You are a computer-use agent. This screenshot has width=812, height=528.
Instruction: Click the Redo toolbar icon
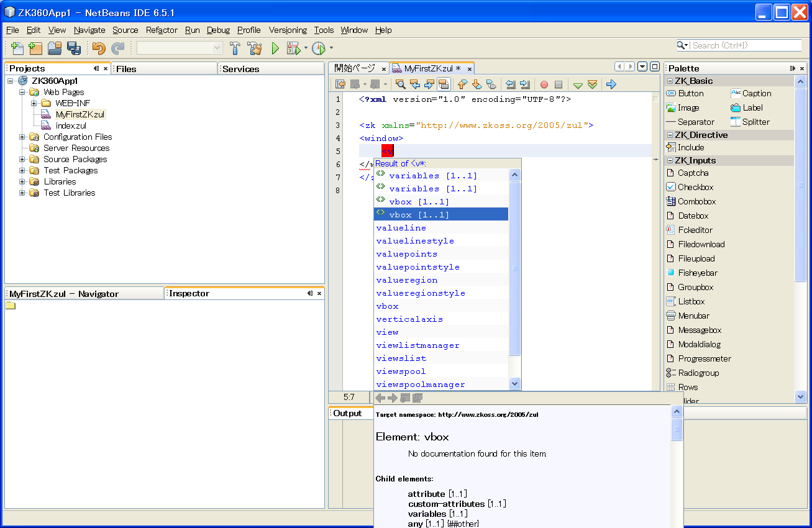pyautogui.click(x=117, y=48)
